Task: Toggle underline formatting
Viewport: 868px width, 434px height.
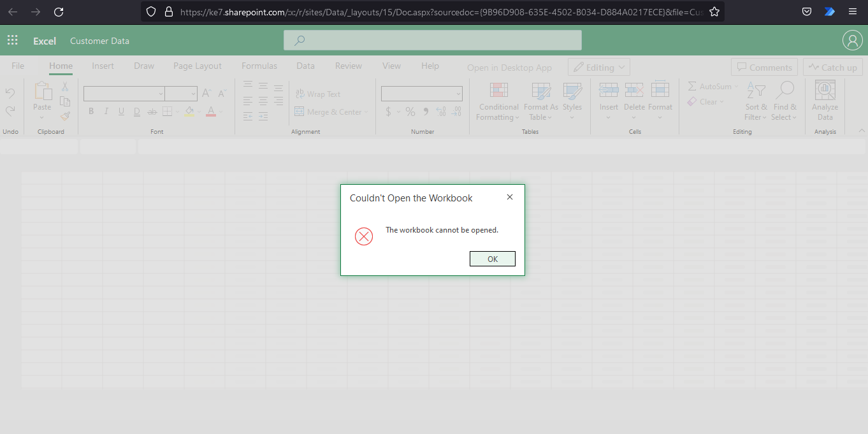Action: [121, 110]
